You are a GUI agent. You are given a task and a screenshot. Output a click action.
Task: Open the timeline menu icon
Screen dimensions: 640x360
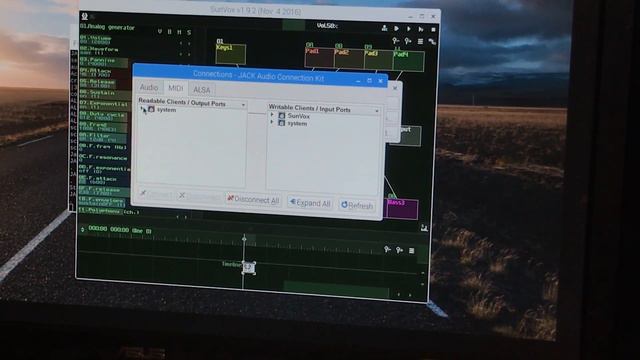[x=411, y=250]
